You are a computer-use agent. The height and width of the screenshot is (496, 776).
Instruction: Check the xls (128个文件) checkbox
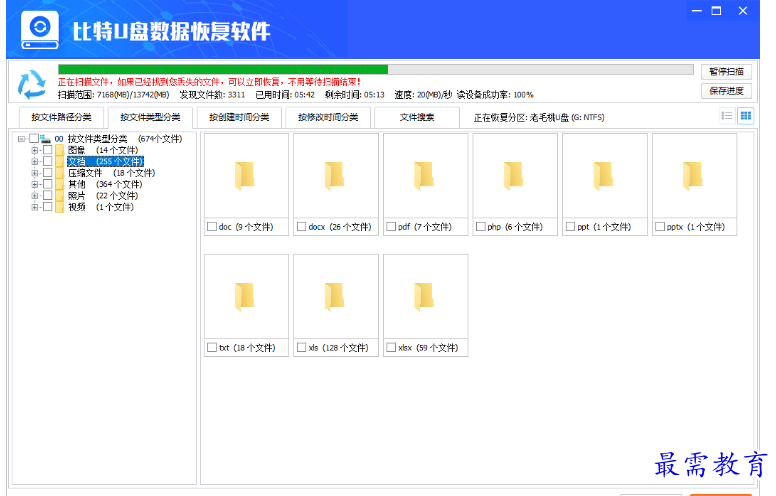click(x=301, y=347)
